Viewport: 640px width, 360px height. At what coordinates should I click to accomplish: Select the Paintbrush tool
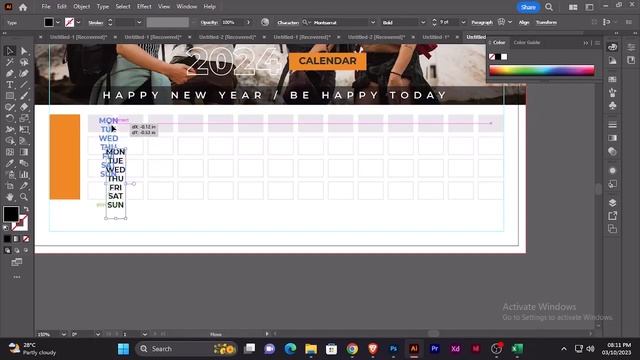click(24, 96)
